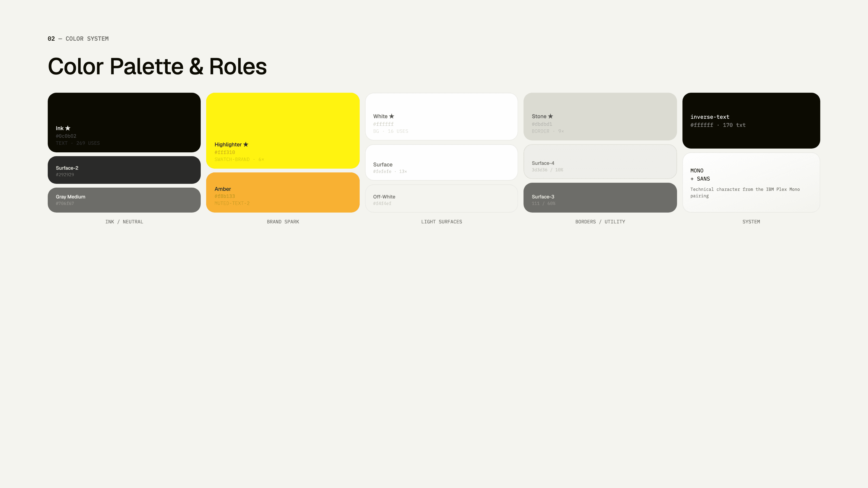Click the '3d3d36 / 10%' value
Screen dimensions: 868x488
pos(547,170)
